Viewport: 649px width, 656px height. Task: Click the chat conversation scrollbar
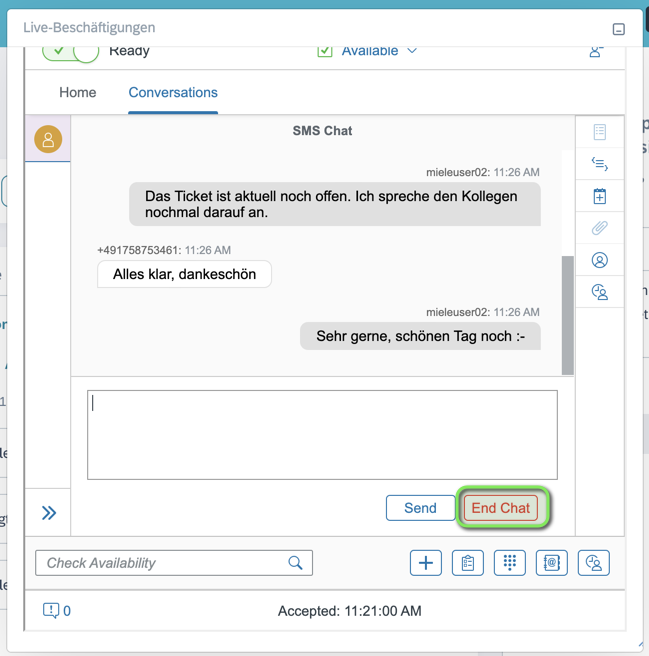point(568,313)
